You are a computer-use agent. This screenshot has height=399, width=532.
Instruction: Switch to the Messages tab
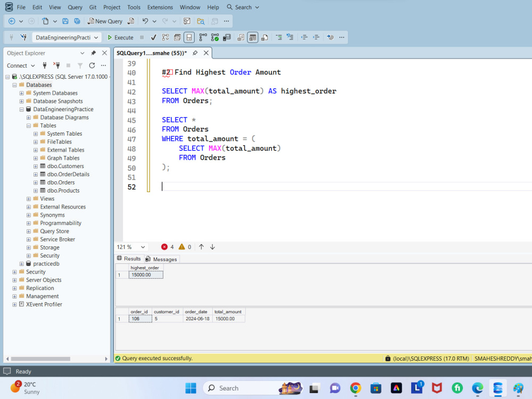(161, 259)
